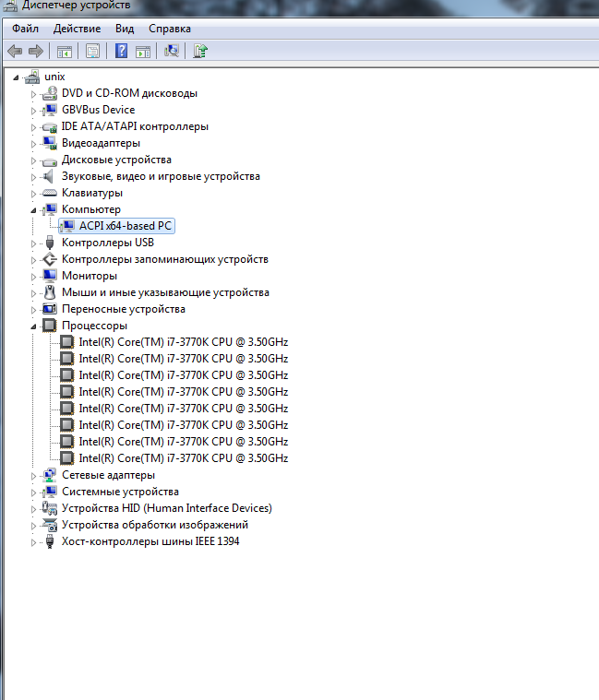The width and height of the screenshot is (599, 700).
Task: Click the show/hide action pane icon
Action: (x=143, y=51)
